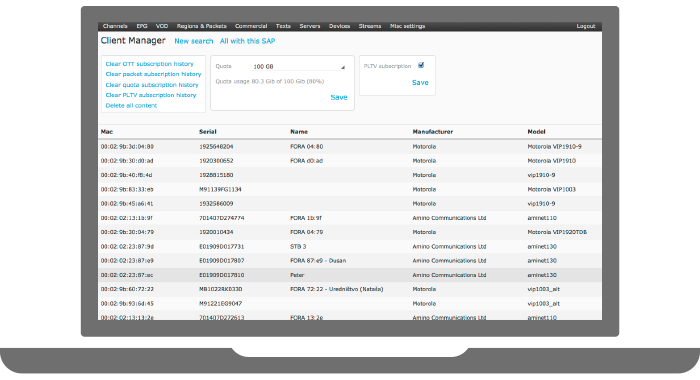This screenshot has width=700, height=380.
Task: Log out using the Logout link
Action: [x=586, y=26]
